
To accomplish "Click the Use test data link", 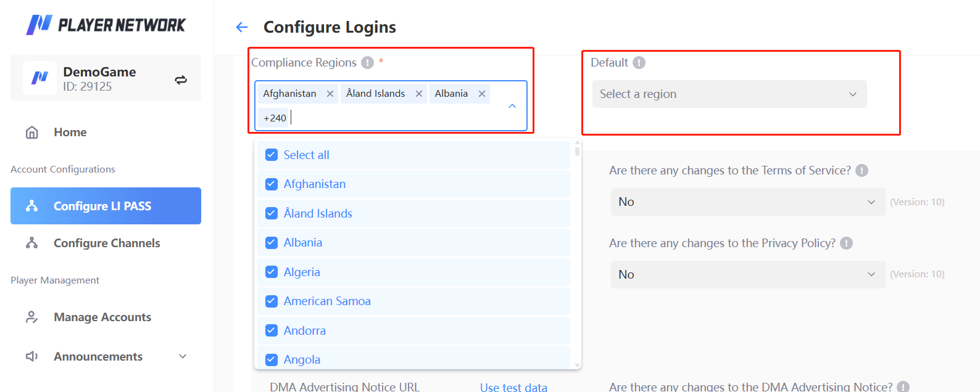I will [513, 387].
